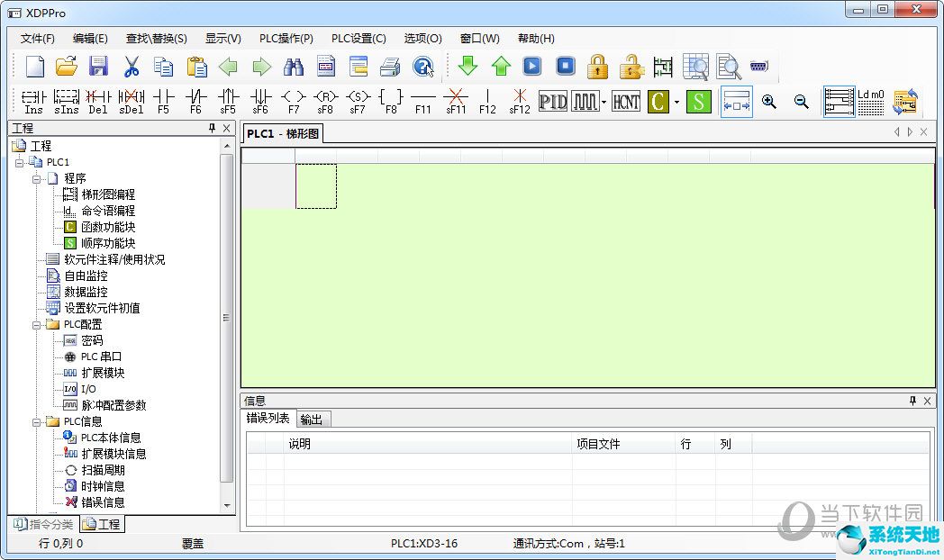Open 梯形图编程 in project tree
The height and width of the screenshot is (560, 944).
108,194
